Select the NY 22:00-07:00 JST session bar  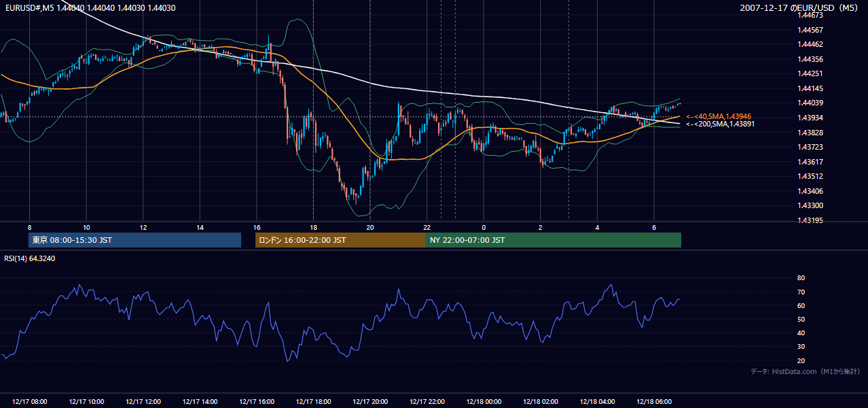[x=554, y=240]
